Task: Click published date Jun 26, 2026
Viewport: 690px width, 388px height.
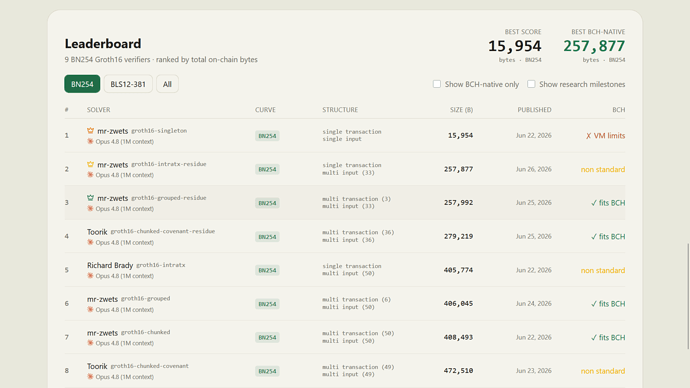Action: point(534,169)
